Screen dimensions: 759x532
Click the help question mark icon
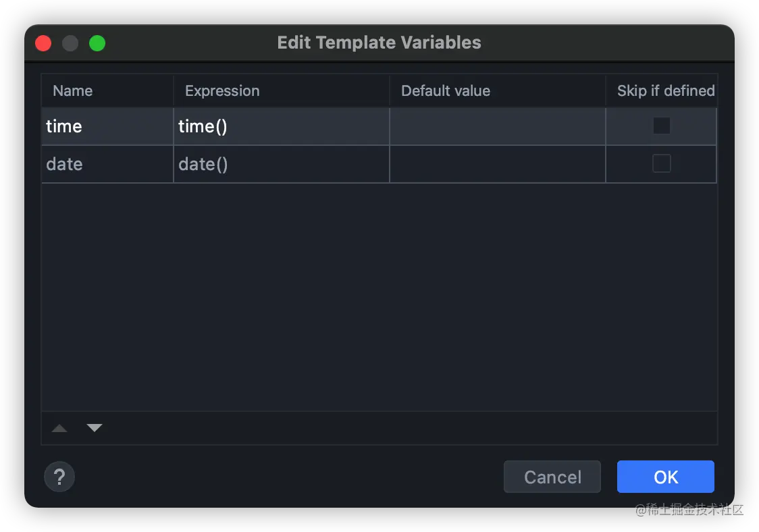coord(59,477)
